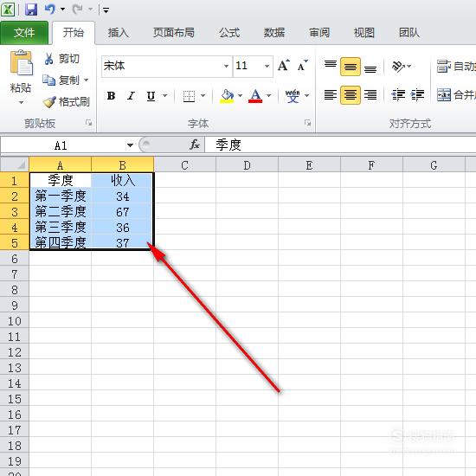Image resolution: width=476 pixels, height=476 pixels.
Task: Open the 文件 File tab
Action: click(x=24, y=33)
